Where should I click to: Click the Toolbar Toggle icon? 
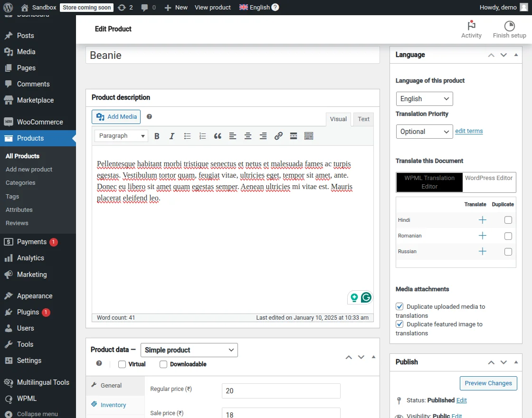[309, 136]
